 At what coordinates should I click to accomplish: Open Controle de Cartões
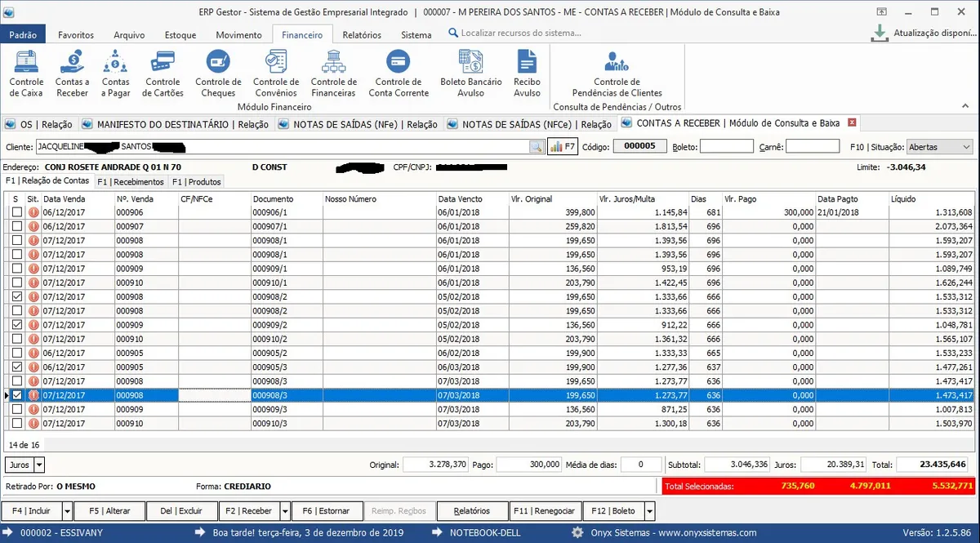coord(163,73)
